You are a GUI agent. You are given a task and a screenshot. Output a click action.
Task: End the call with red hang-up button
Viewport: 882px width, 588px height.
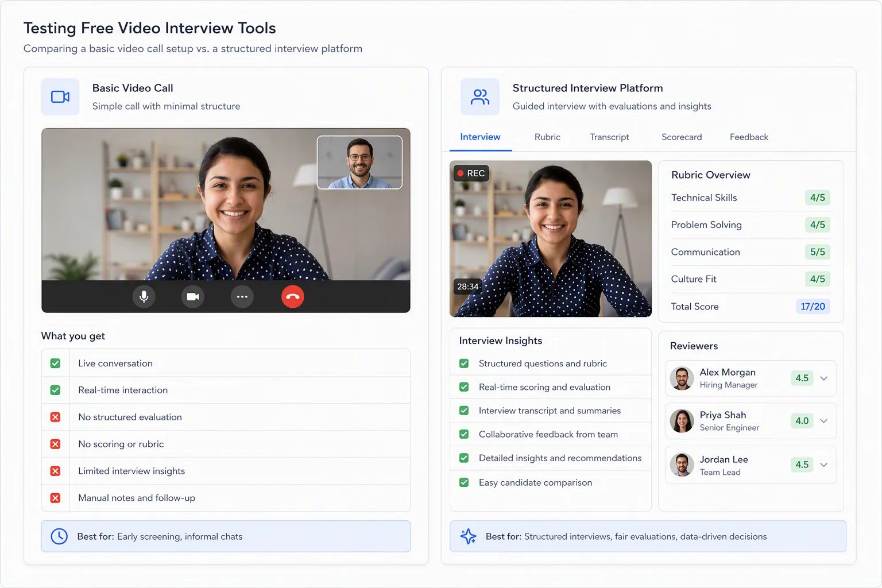click(x=293, y=296)
